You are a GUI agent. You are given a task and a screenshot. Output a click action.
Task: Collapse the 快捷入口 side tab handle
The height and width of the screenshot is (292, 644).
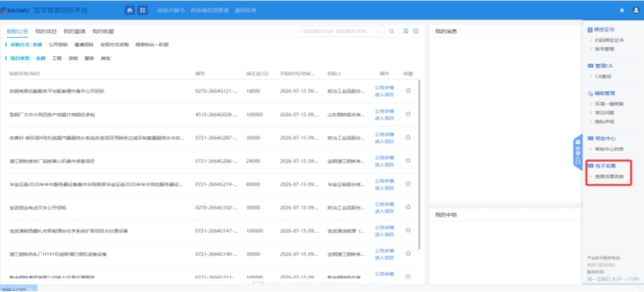click(578, 153)
